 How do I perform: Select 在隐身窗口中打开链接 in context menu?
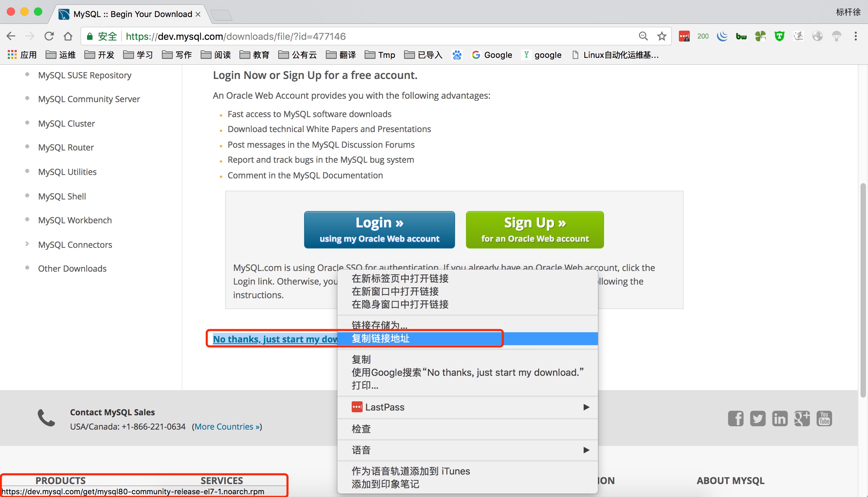pyautogui.click(x=467, y=304)
